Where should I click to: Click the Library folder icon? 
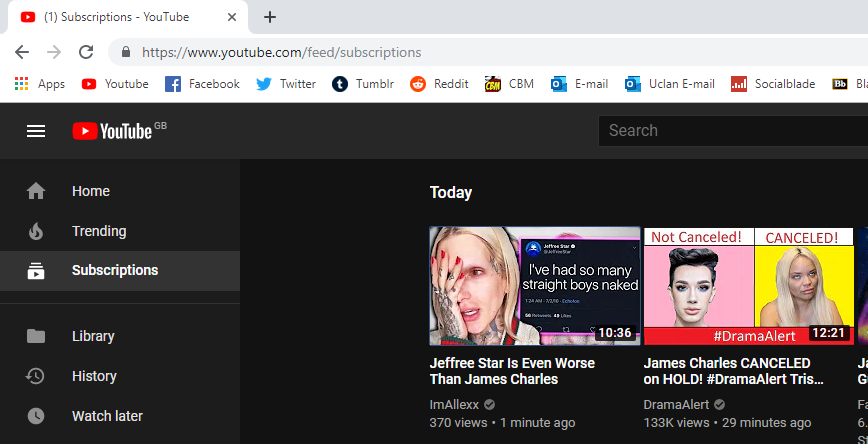pos(36,336)
